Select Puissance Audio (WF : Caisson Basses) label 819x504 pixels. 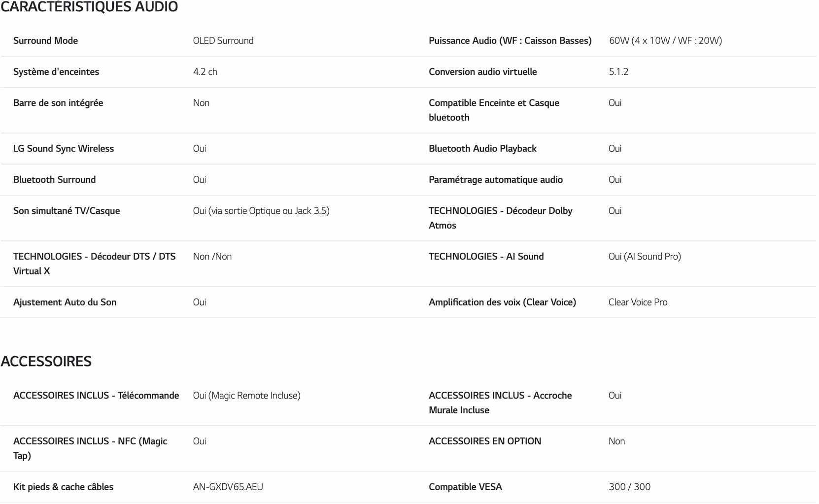click(x=510, y=40)
